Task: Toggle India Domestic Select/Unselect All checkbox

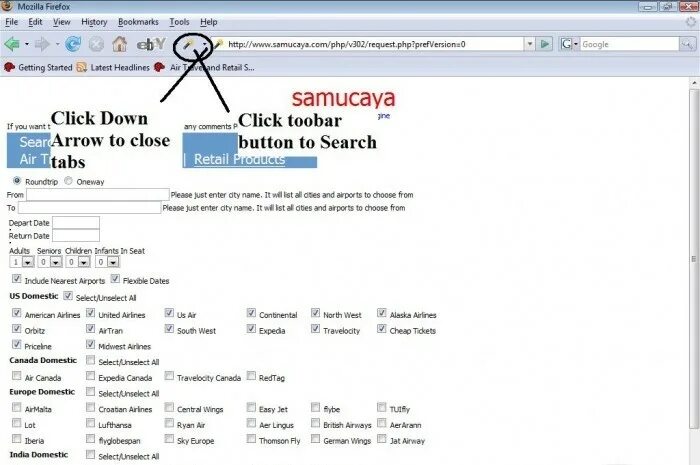Action: (x=91, y=455)
